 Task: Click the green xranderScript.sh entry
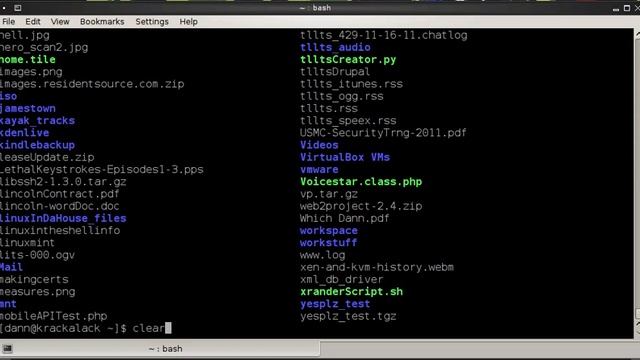351,292
